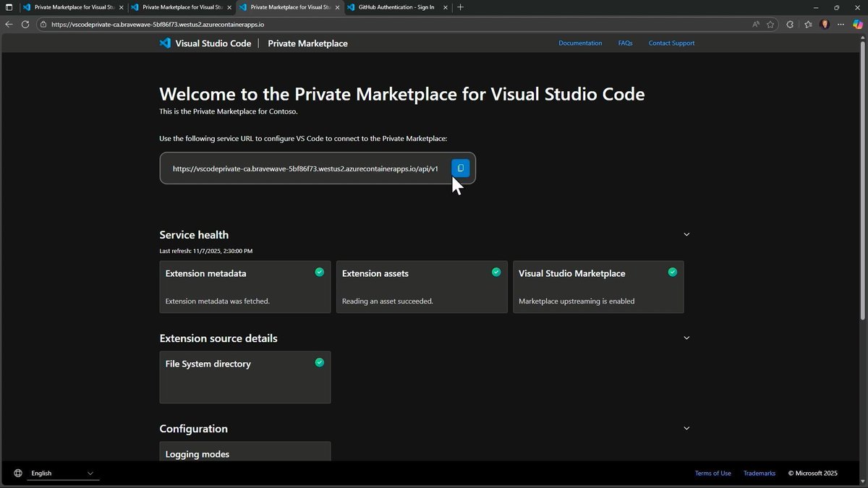
Task: Switch to the GitHub Authentication tab
Action: click(x=394, y=7)
